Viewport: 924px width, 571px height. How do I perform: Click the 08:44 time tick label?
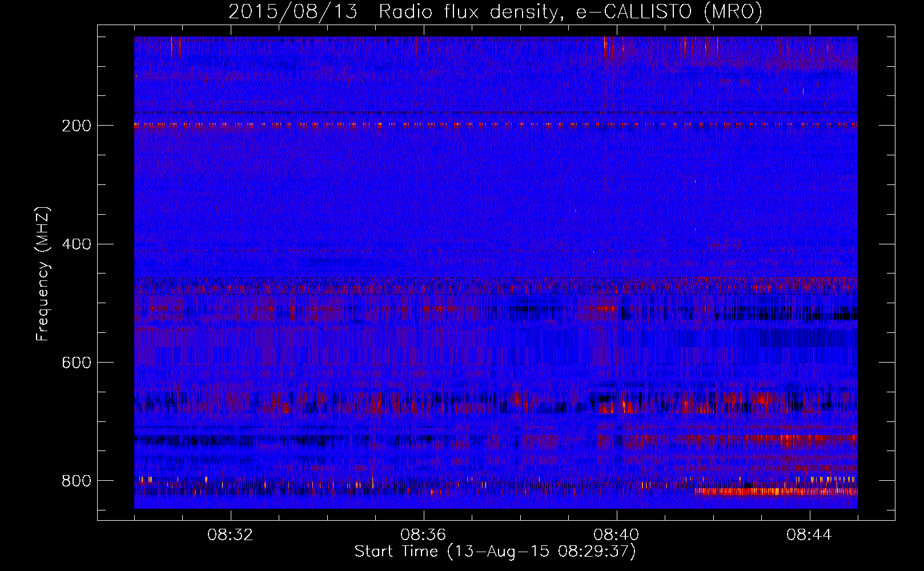coord(809,535)
